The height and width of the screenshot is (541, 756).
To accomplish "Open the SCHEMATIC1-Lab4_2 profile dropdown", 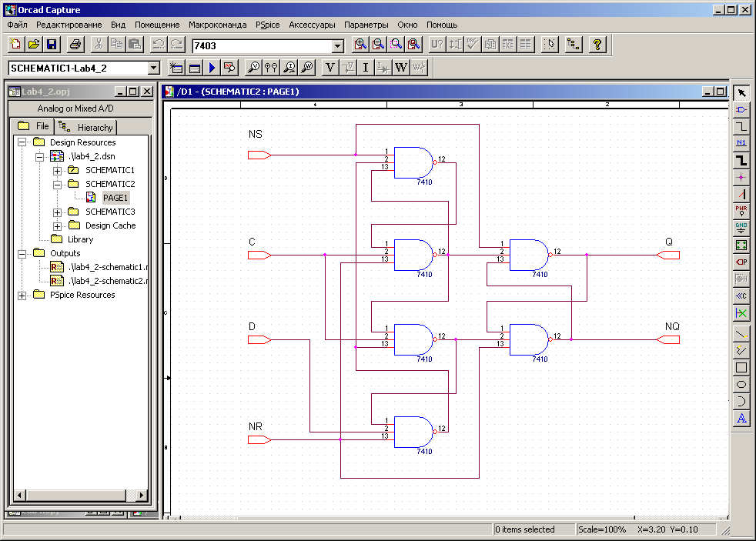I will point(154,68).
